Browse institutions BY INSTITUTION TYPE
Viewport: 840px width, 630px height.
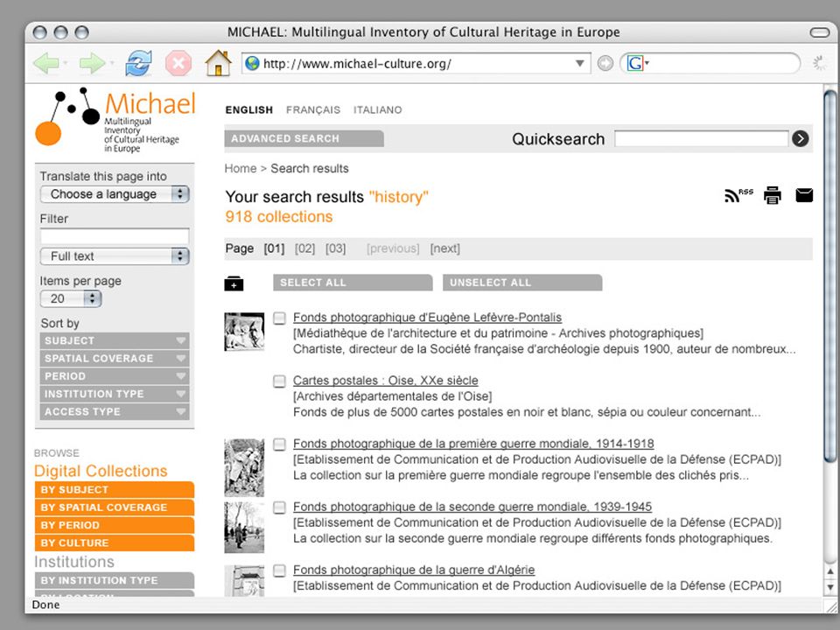(x=115, y=580)
